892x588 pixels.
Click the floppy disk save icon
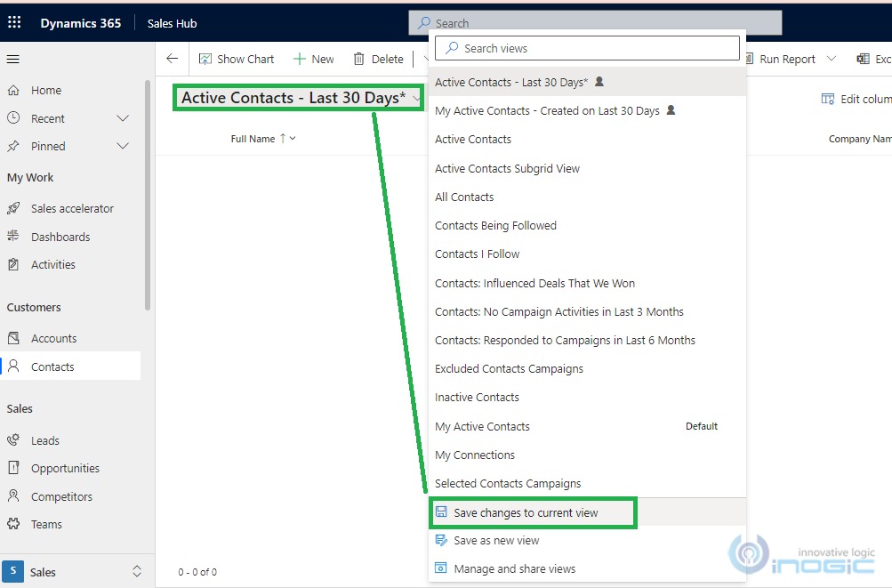441,511
